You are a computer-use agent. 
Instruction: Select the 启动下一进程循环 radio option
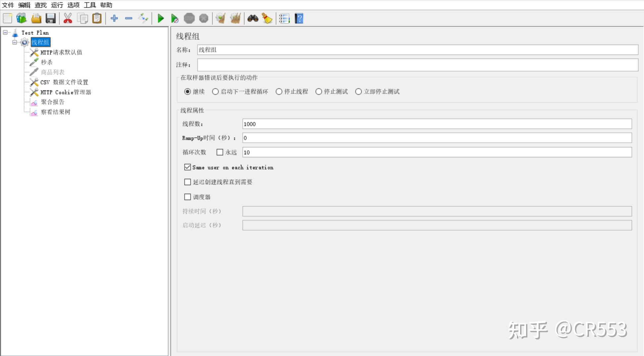(215, 92)
